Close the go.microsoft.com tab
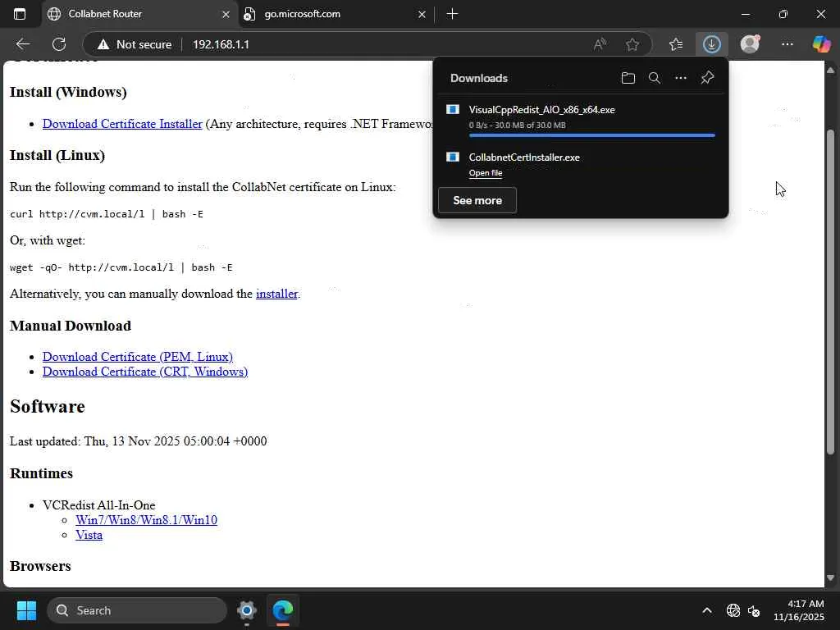 (x=422, y=15)
